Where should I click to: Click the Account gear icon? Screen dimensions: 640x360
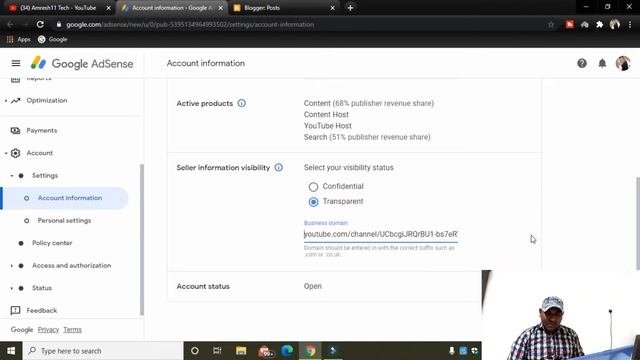[16, 153]
